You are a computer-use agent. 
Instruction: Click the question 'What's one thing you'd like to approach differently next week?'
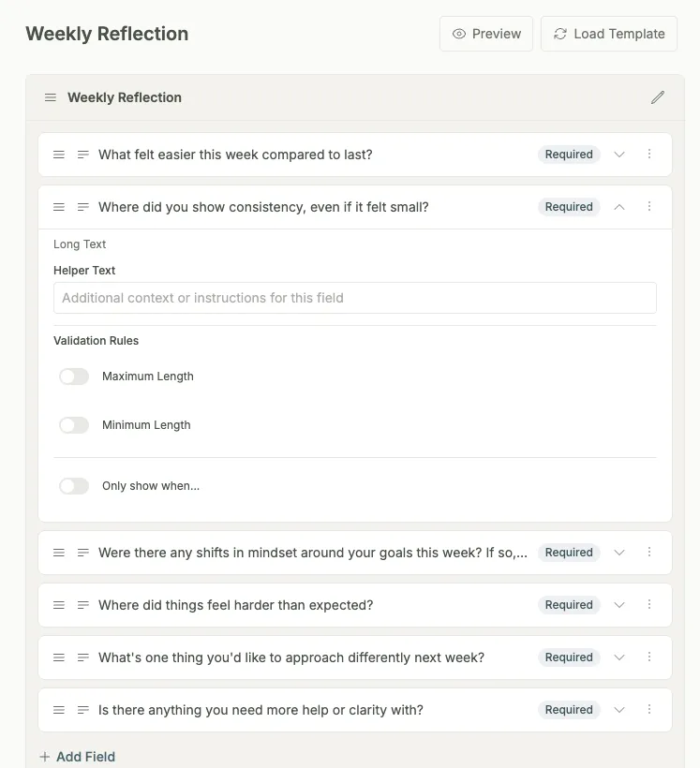pos(291,657)
